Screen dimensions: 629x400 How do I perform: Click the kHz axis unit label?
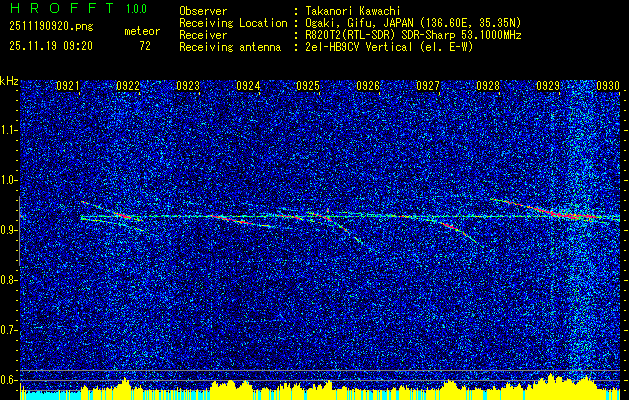pos(9,81)
